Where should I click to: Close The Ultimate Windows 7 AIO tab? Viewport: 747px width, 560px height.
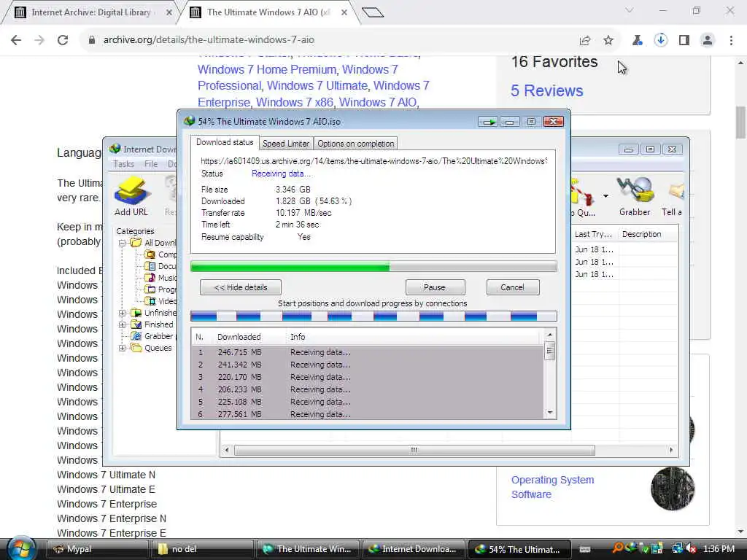344,13
